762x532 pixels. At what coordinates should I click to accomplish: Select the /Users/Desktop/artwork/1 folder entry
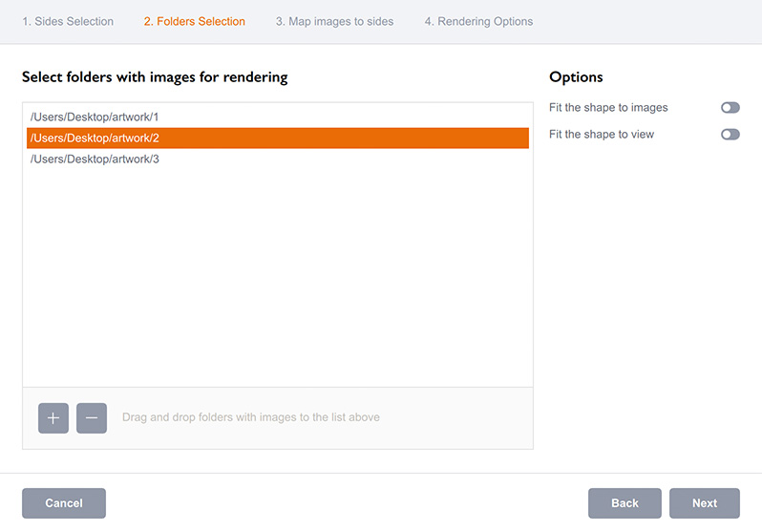[x=95, y=117]
